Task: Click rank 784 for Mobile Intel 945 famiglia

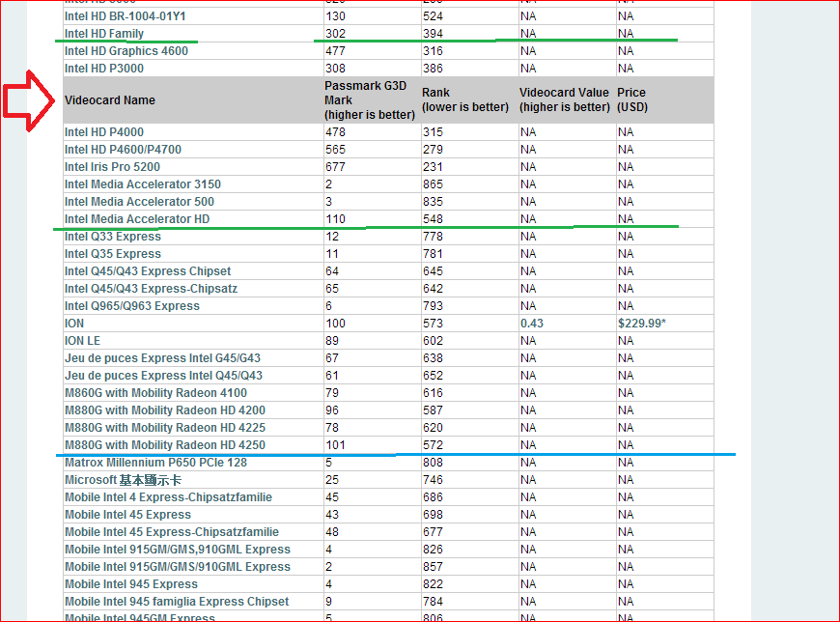Action: 433,602
